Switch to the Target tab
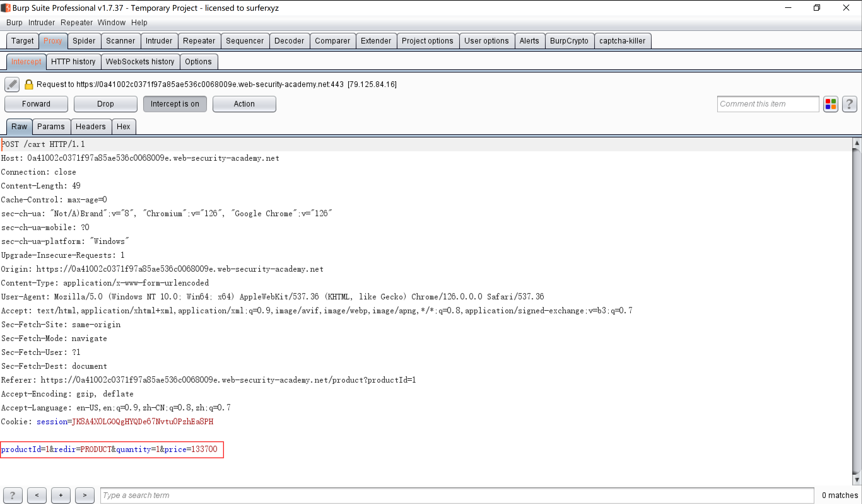 pyautogui.click(x=23, y=41)
